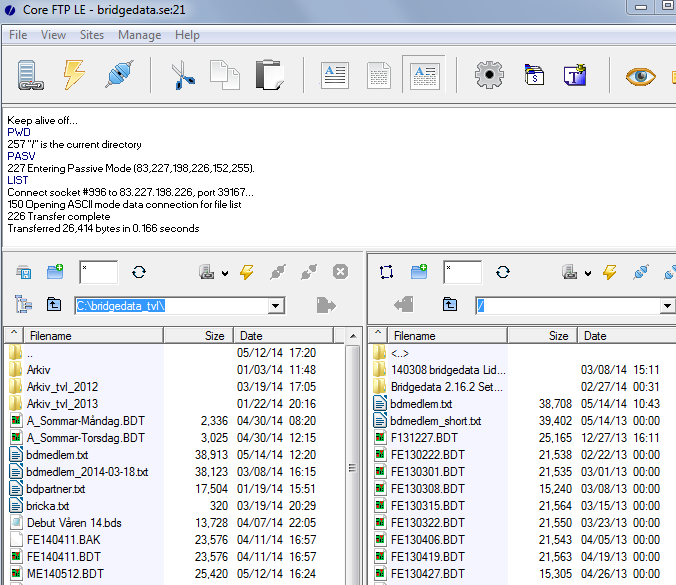Click remote pane lightning icon
The height and width of the screenshot is (585, 676).
pyautogui.click(x=610, y=272)
